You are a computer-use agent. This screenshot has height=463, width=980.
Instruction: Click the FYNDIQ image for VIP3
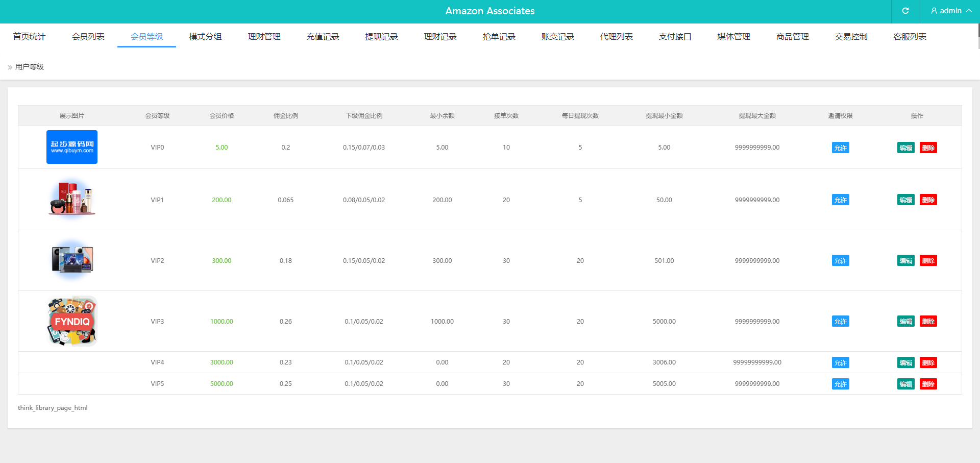(72, 321)
